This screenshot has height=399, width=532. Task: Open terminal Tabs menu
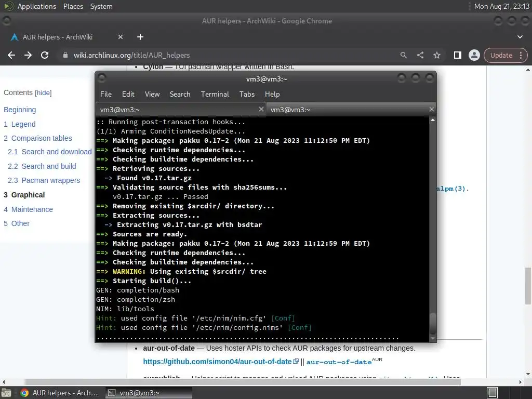(247, 95)
